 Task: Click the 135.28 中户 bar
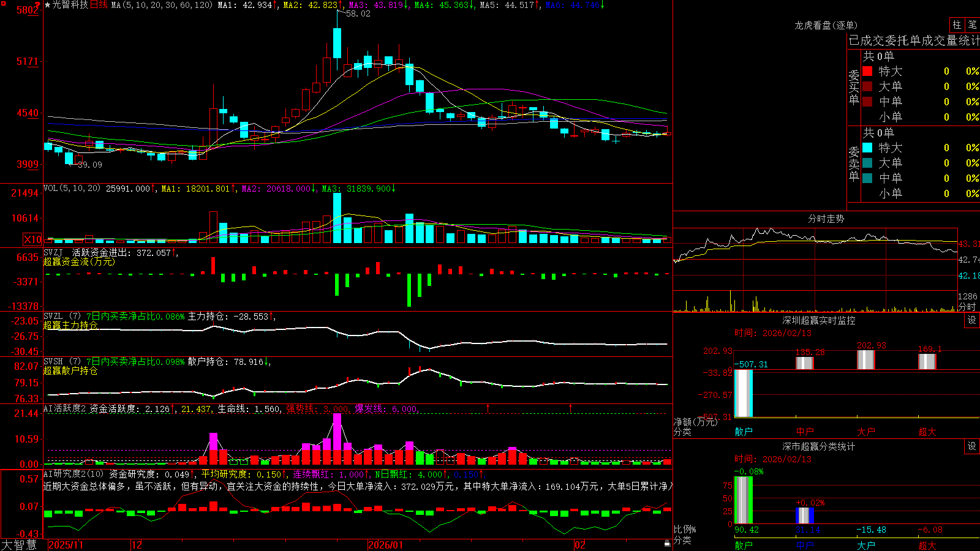(x=805, y=363)
